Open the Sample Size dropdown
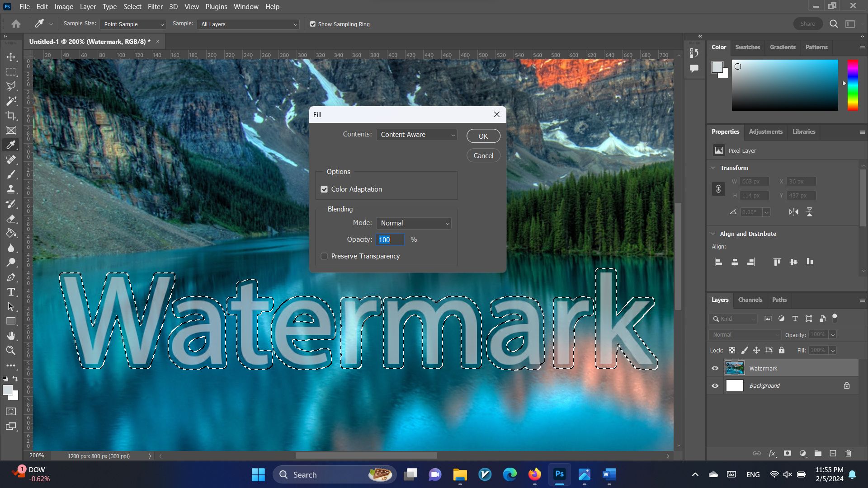This screenshot has width=868, height=488. (x=133, y=24)
